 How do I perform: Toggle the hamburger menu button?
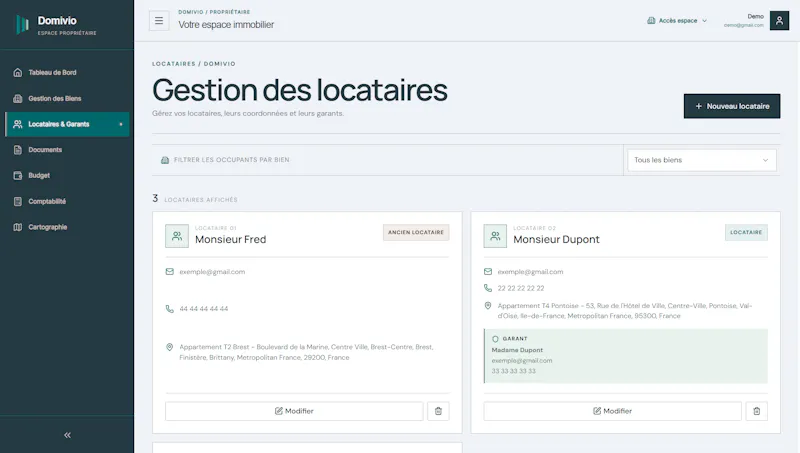[x=159, y=21]
